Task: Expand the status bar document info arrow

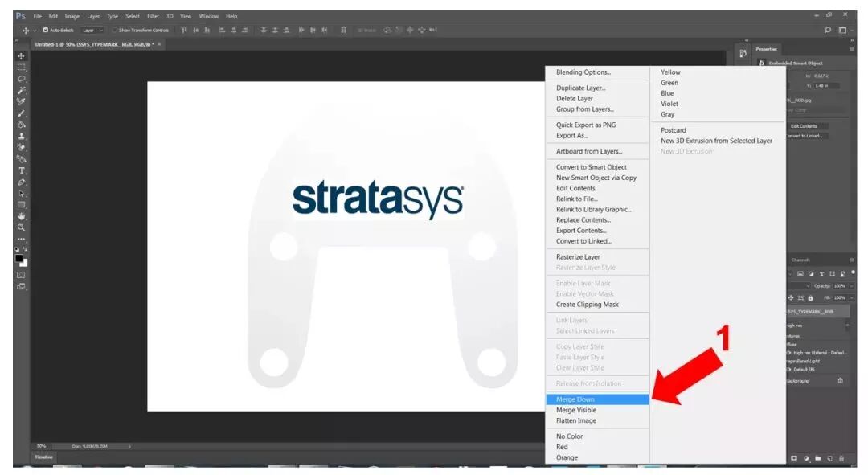Action: [129, 446]
